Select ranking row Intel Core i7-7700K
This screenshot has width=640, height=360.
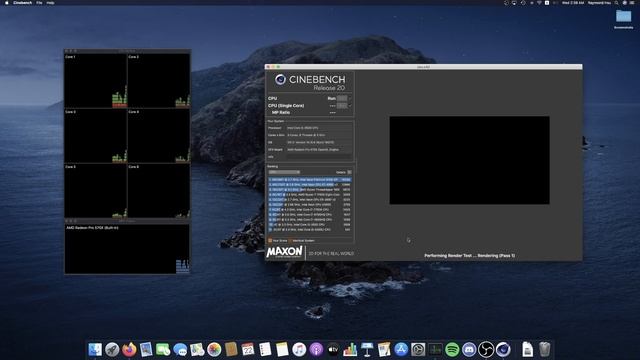310,209
